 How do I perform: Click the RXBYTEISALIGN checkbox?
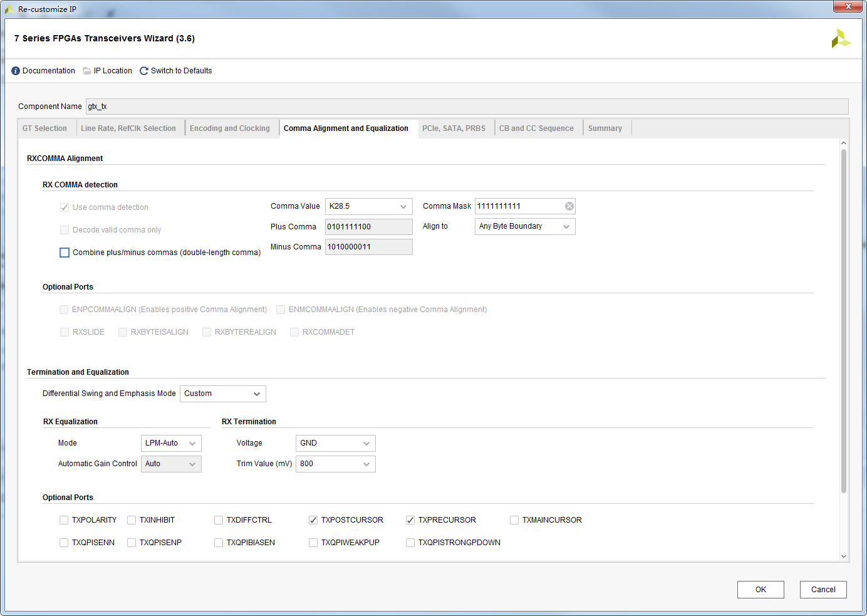click(123, 332)
